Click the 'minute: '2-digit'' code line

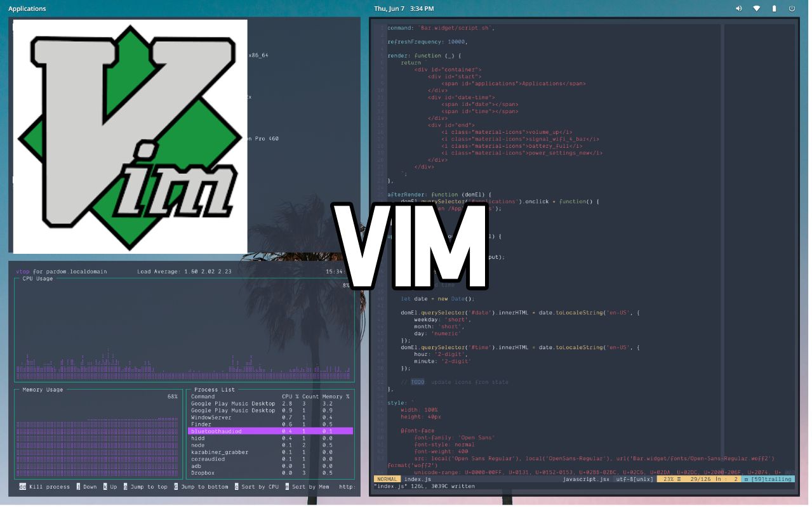tap(443, 361)
